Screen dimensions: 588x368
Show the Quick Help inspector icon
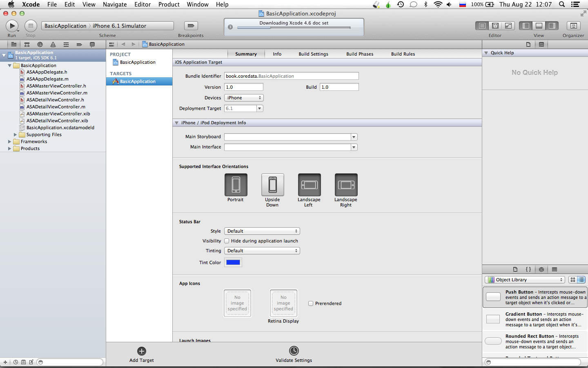tap(541, 45)
